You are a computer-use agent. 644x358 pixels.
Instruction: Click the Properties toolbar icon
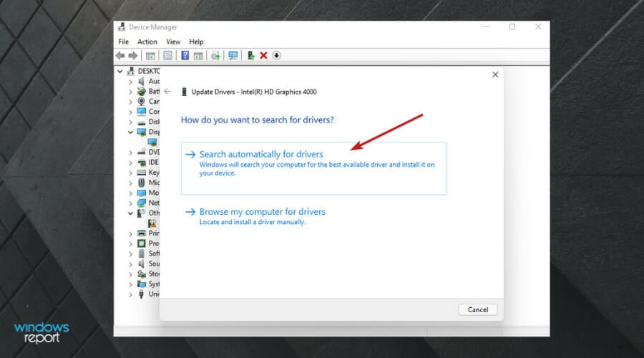point(167,55)
